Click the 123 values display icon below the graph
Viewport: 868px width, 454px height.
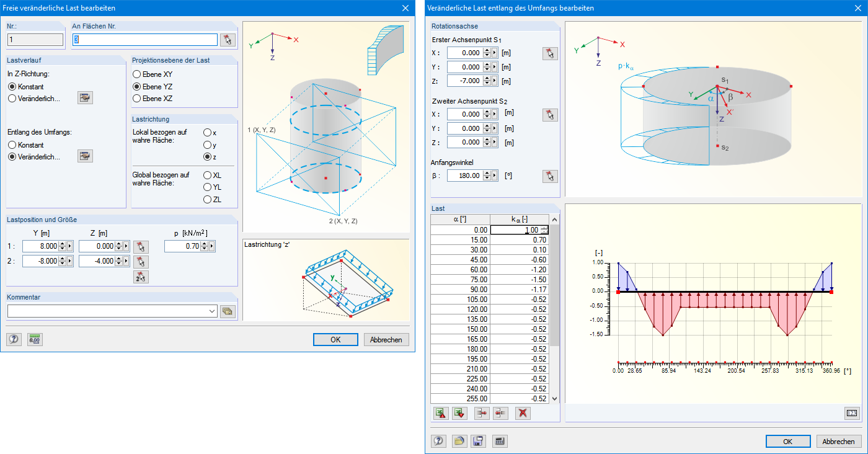[852, 413]
